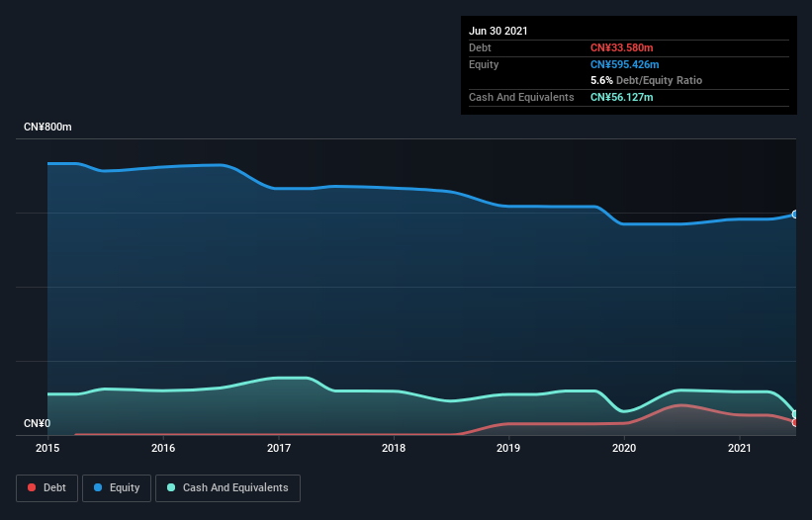
Task: Click the blue Equity legend dot
Action: (x=98, y=487)
